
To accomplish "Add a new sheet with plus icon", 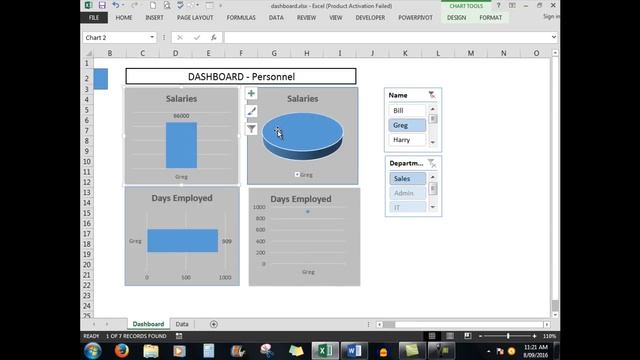I will (213, 324).
